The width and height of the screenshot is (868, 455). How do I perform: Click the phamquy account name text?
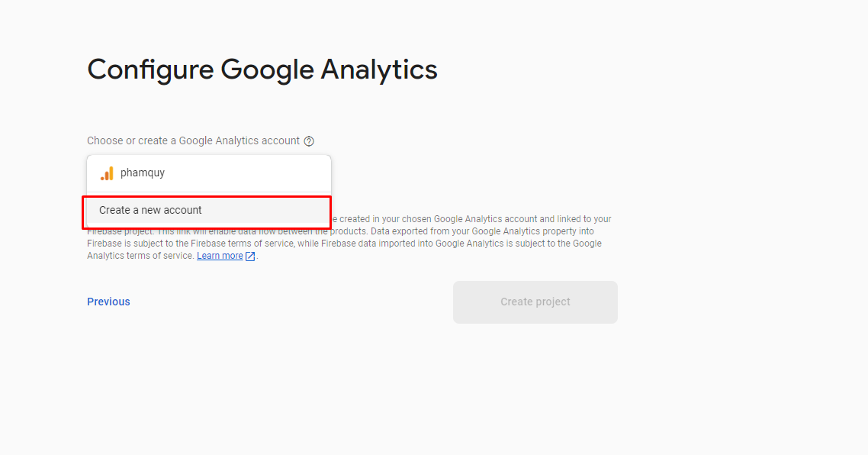(x=143, y=173)
